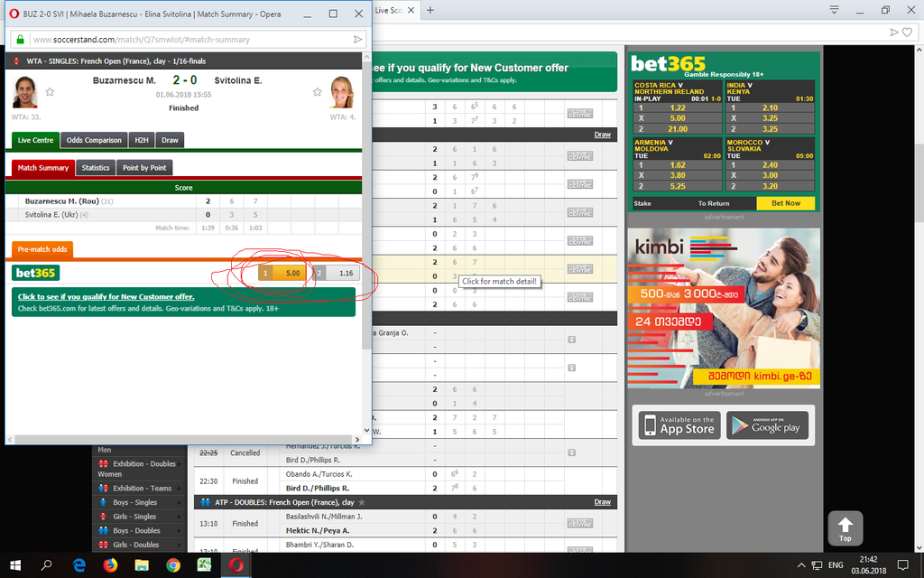Click the ATP Doubles Draw link
Screen dimensions: 924x578
coord(602,502)
